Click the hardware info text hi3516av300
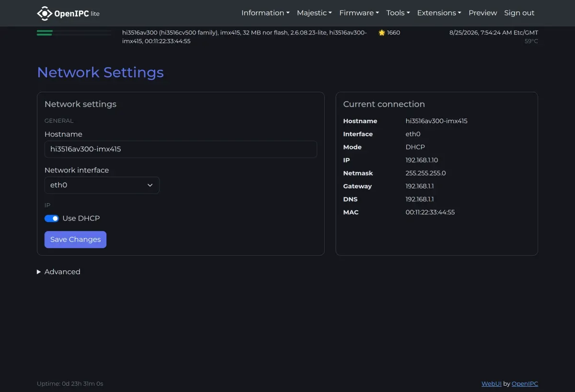The width and height of the screenshot is (575, 392). [244, 37]
